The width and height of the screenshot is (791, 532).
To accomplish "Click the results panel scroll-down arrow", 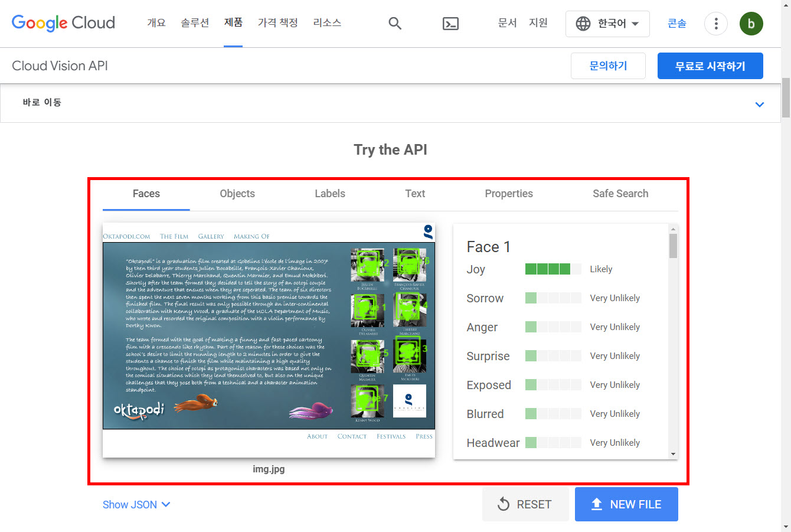I will (x=673, y=454).
